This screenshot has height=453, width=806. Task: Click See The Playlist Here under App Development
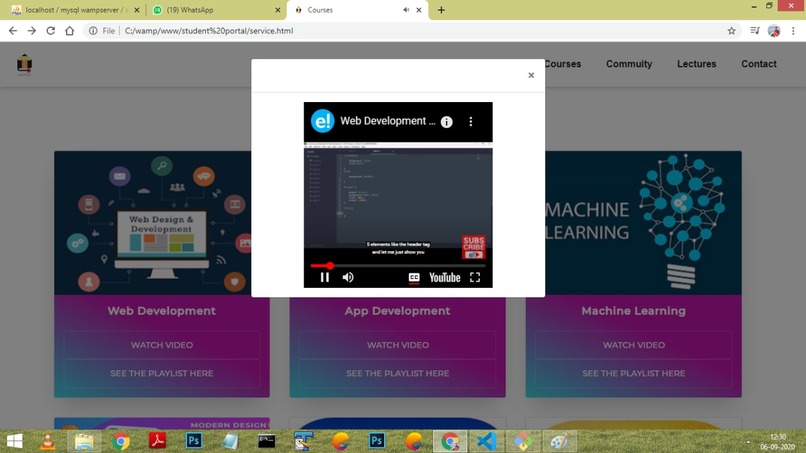coord(397,373)
